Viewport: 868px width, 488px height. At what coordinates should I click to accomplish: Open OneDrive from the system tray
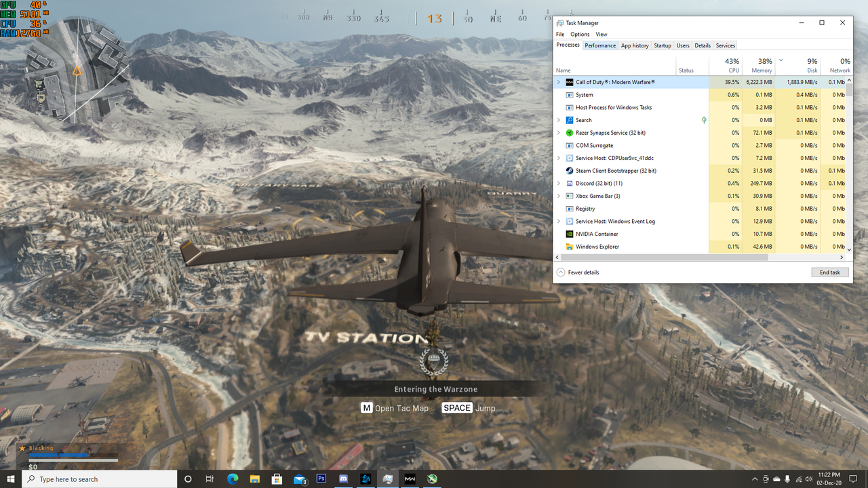click(776, 479)
